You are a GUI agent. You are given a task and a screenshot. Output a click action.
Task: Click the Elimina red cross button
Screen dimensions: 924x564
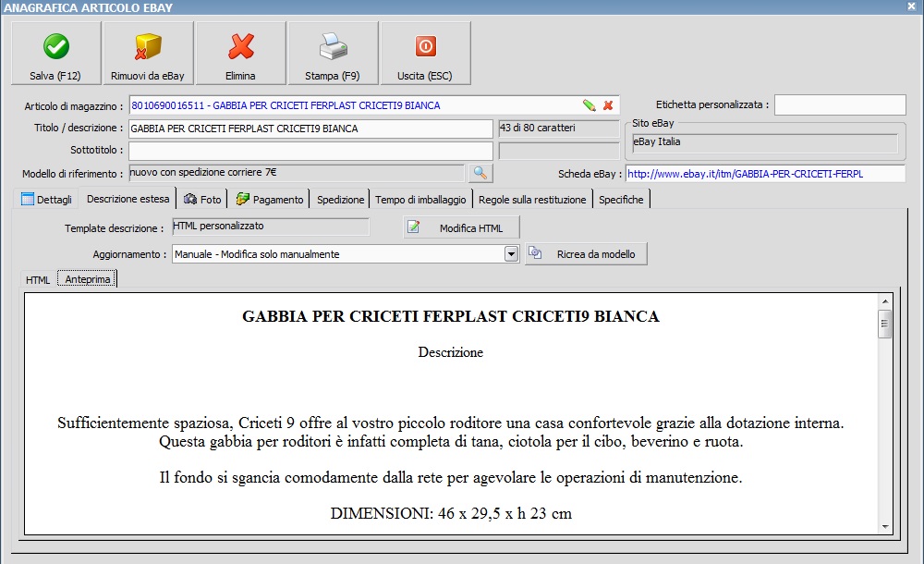(x=241, y=53)
